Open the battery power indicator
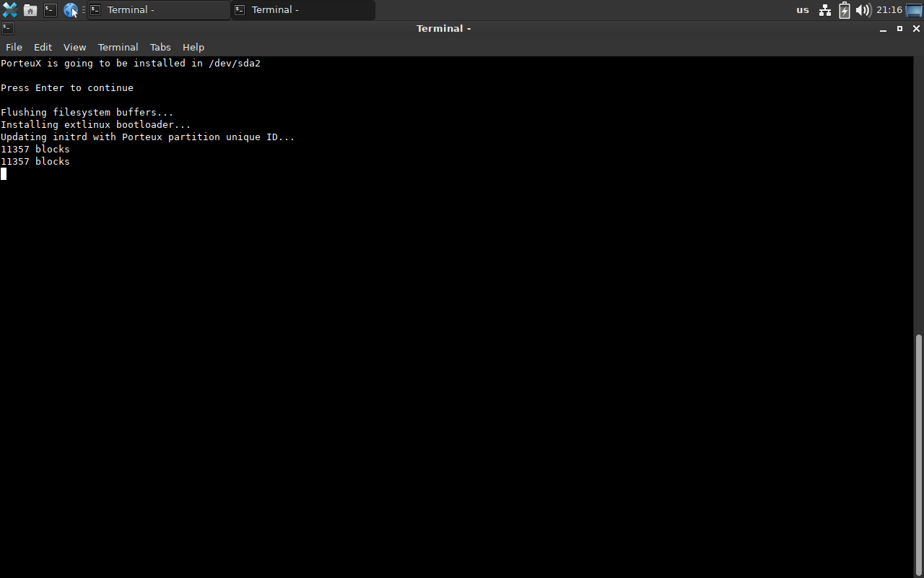 pos(844,10)
